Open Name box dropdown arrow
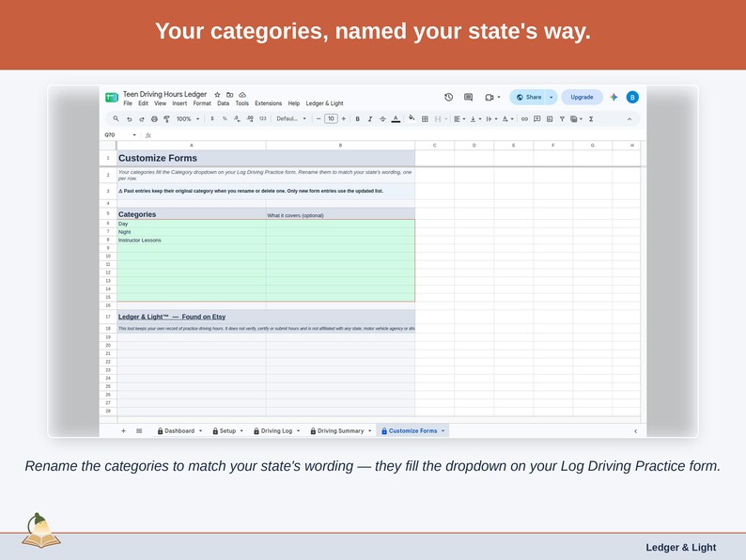Screen dimensions: 746x560 point(134,135)
